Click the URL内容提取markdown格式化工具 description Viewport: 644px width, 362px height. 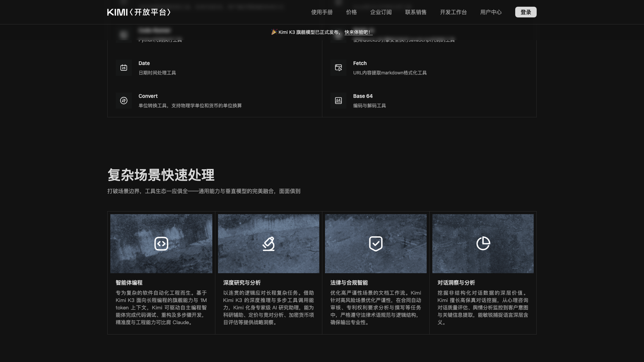[x=390, y=73]
